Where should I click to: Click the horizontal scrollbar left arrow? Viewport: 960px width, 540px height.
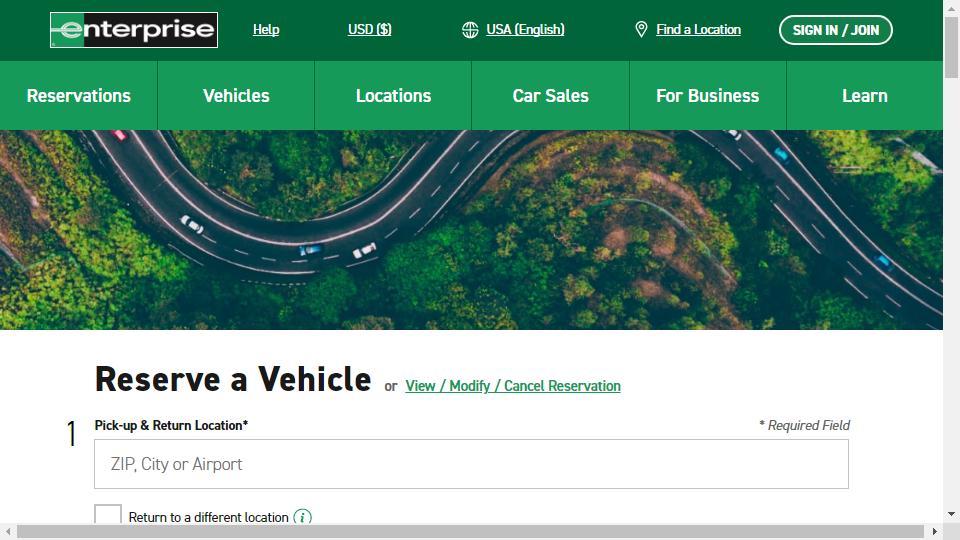coord(8,531)
